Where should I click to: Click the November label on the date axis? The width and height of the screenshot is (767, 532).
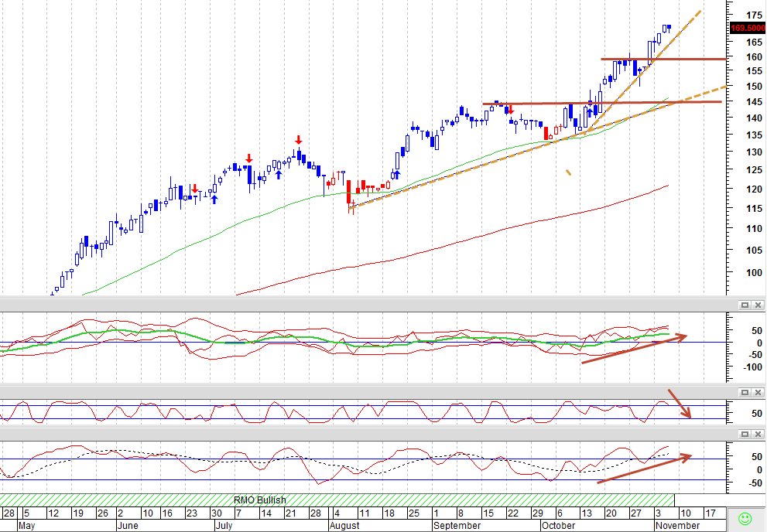click(677, 526)
